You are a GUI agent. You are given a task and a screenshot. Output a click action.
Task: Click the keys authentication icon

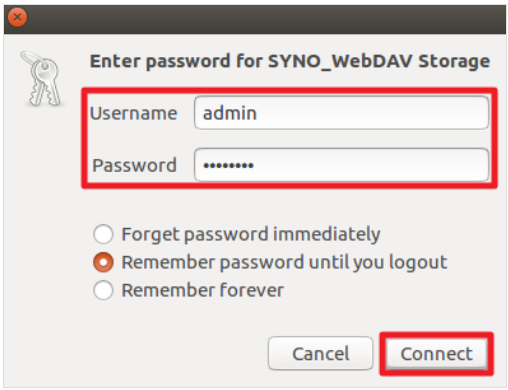tap(42, 79)
